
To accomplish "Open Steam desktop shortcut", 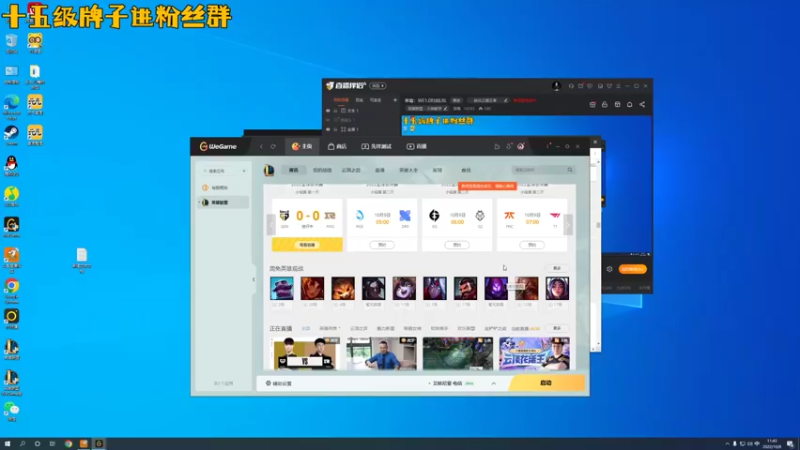I will (11, 136).
